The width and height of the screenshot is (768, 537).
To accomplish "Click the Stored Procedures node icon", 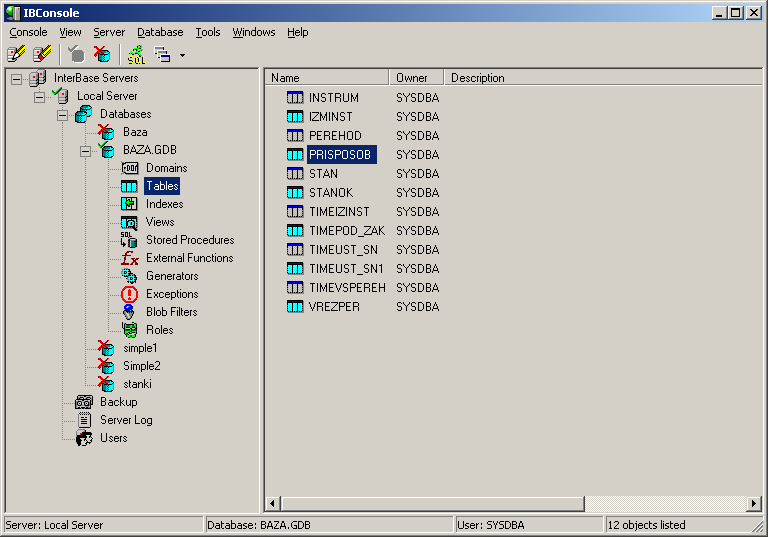I will [129, 240].
